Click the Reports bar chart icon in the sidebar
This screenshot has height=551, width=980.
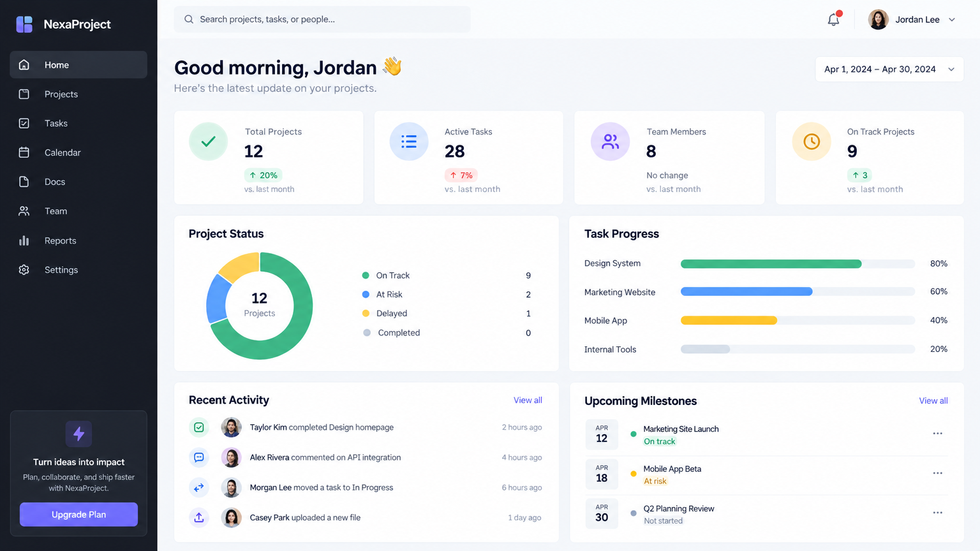24,240
